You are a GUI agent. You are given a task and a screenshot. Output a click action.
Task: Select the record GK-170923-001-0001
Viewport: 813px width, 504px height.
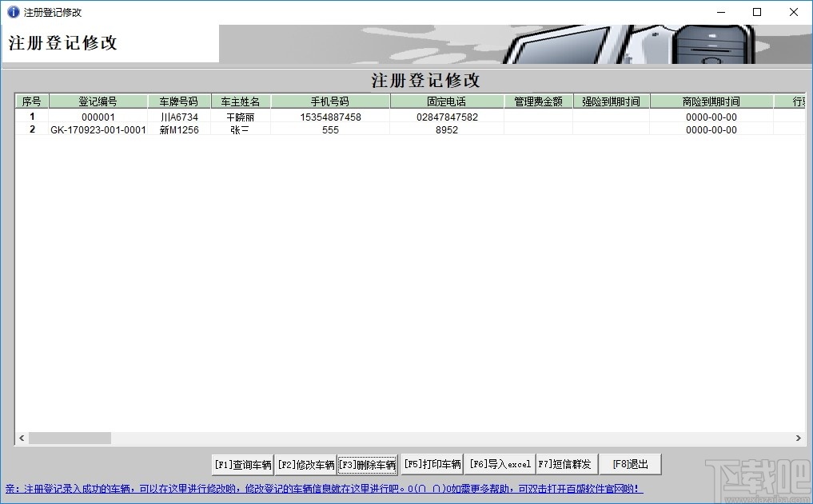[98, 129]
